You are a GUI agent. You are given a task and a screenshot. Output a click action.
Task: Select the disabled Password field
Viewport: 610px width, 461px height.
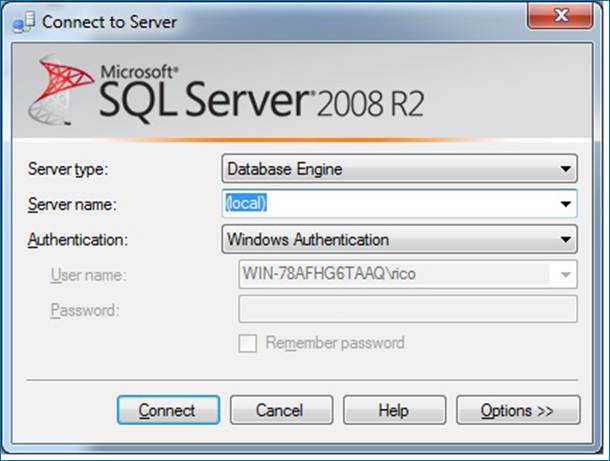pyautogui.click(x=408, y=310)
